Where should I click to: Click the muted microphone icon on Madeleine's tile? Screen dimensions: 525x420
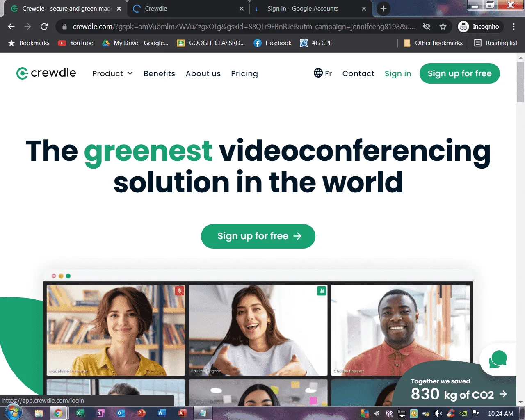pyautogui.click(x=179, y=291)
